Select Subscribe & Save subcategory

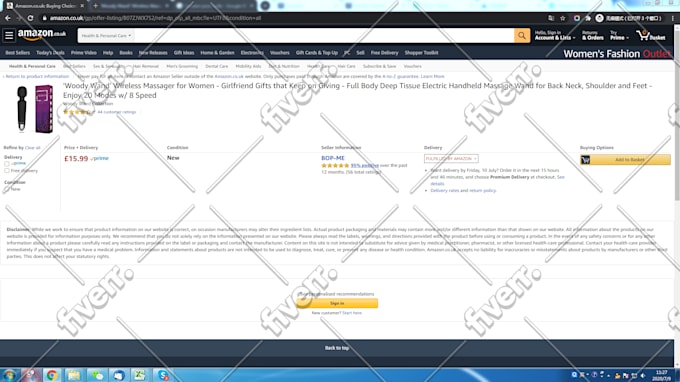(379, 66)
